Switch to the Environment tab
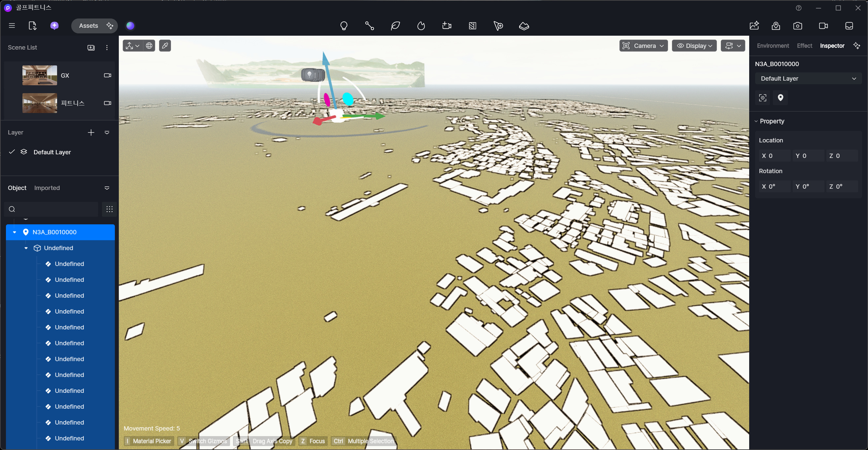Viewport: 868px width, 450px height. tap(773, 46)
